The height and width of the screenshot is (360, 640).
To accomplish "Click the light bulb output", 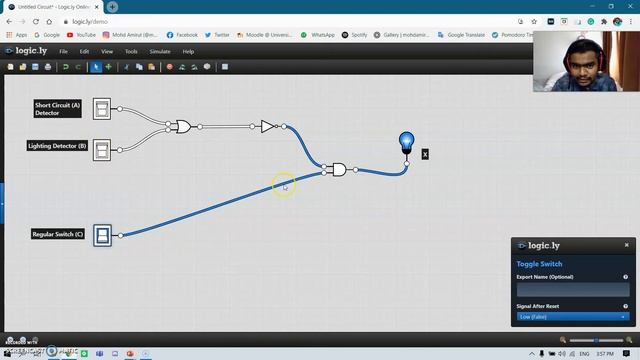I will (x=406, y=143).
